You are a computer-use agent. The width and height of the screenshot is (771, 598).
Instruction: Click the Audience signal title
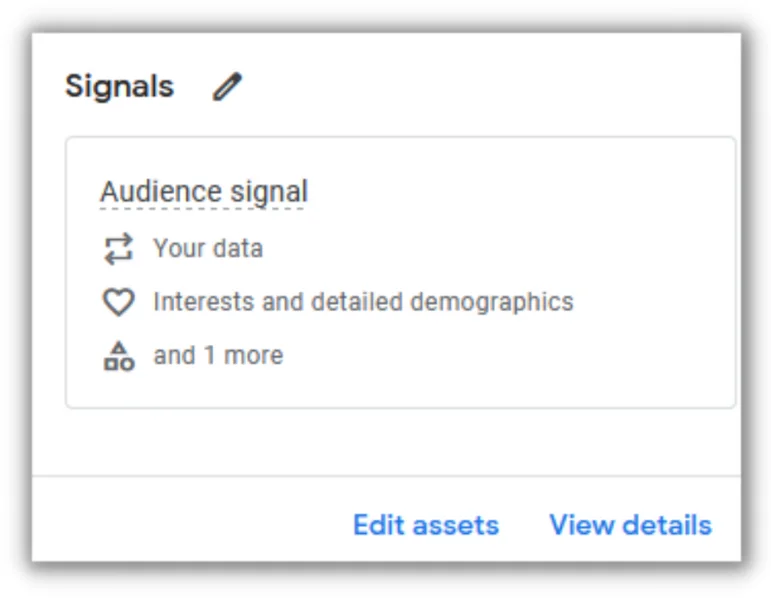(204, 192)
